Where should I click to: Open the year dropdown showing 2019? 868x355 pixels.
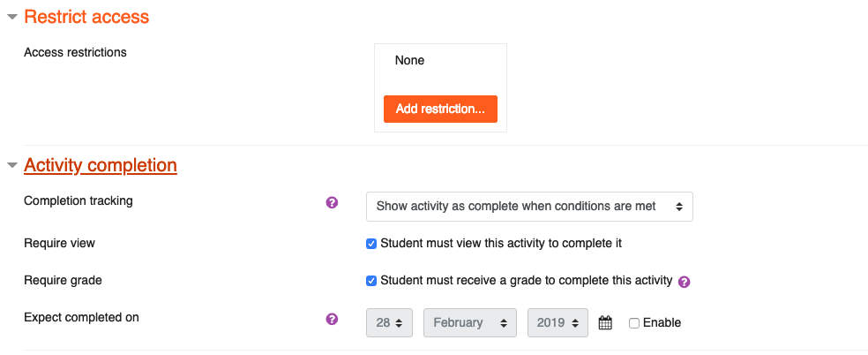(557, 322)
